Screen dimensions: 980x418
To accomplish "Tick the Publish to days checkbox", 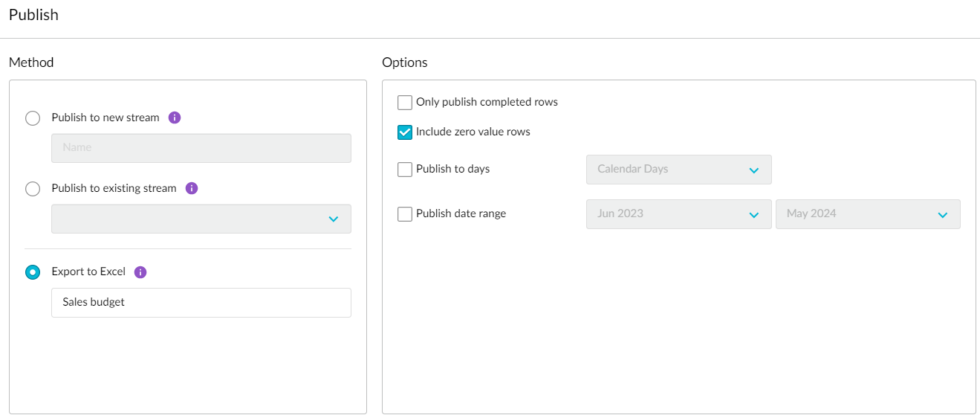I will point(405,170).
